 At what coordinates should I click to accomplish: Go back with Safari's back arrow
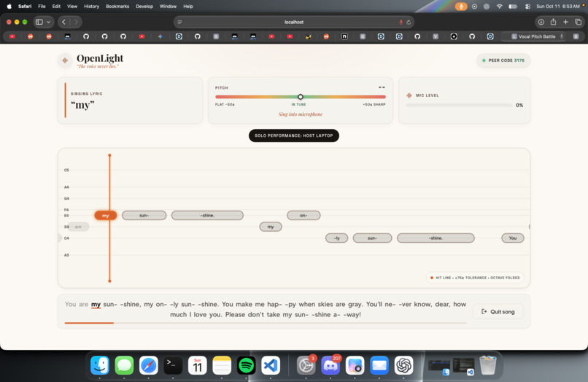point(63,22)
